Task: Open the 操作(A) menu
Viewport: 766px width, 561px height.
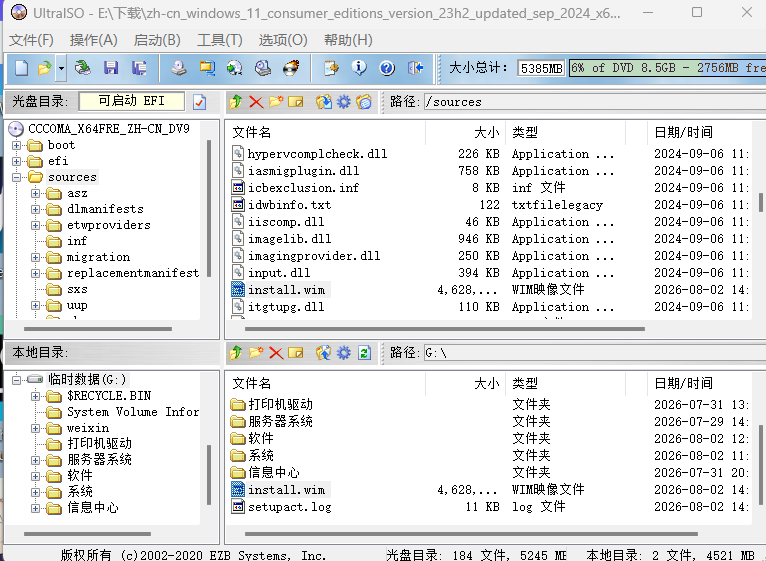Action: [93, 40]
